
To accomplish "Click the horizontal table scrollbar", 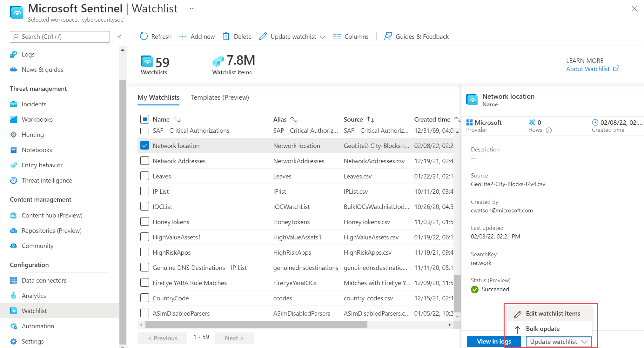I will (x=256, y=325).
